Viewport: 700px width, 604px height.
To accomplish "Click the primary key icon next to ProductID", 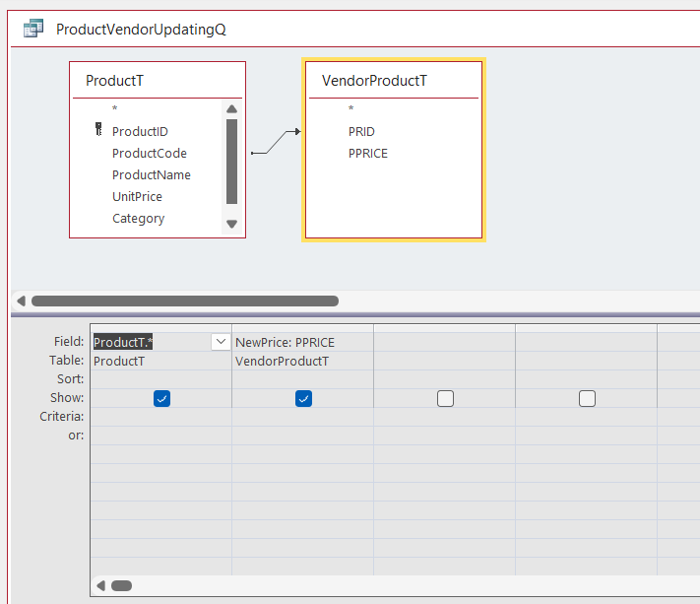I will 98,130.
